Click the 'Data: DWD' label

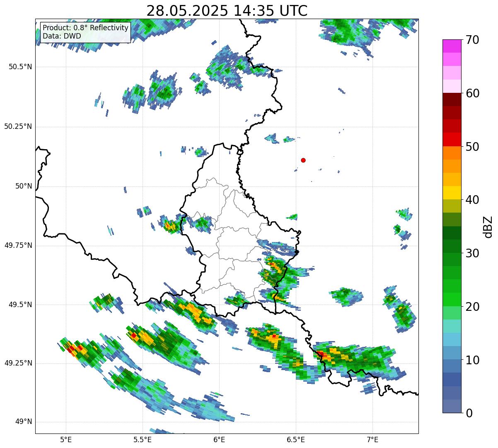(x=62, y=36)
